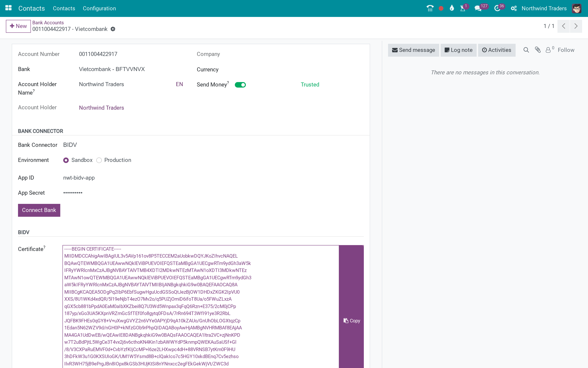Viewport: 588px width, 368px height.
Task: Open the Currency dropdown field
Action: click(x=299, y=69)
